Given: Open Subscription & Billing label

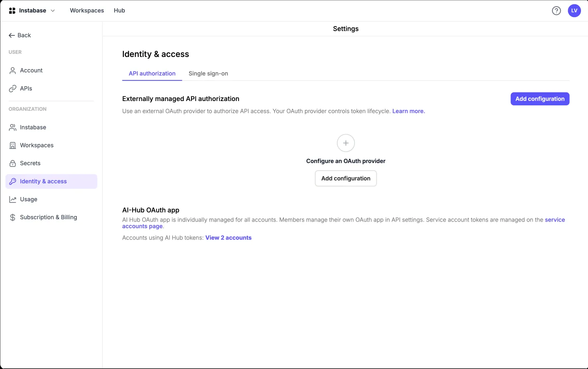Looking at the screenshot, I should click(48, 217).
